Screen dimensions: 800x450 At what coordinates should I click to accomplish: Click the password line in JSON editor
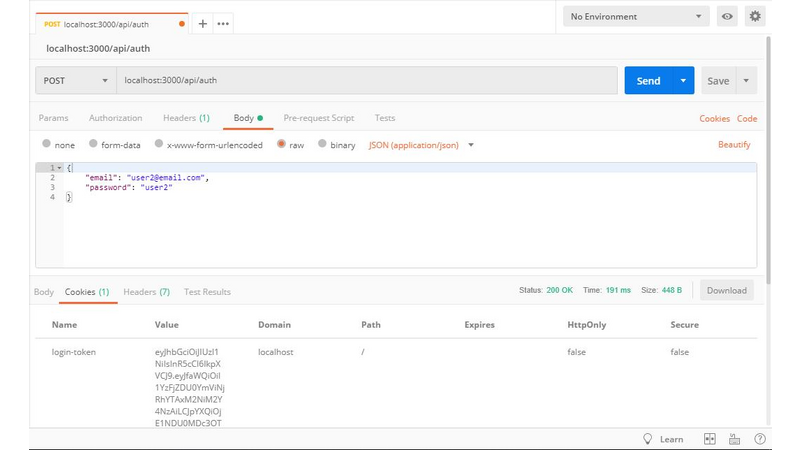click(x=129, y=187)
